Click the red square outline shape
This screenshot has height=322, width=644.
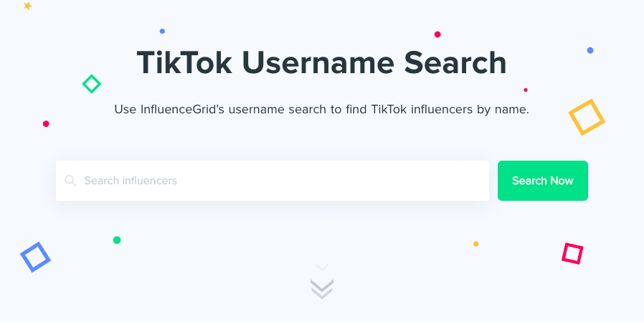pos(572,253)
